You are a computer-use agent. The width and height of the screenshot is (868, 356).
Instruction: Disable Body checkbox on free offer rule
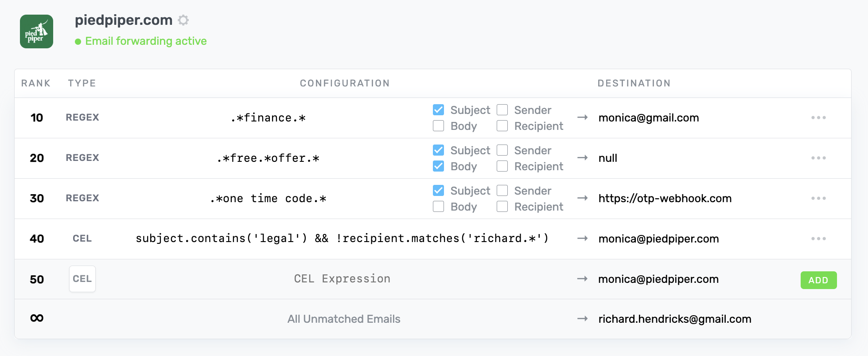pyautogui.click(x=438, y=166)
